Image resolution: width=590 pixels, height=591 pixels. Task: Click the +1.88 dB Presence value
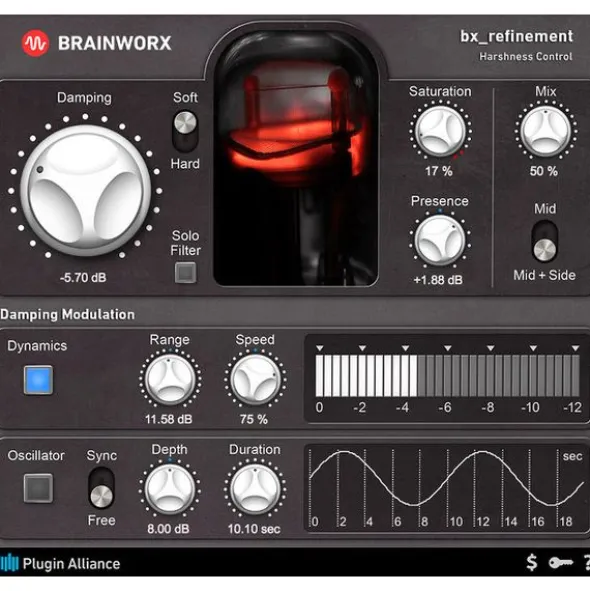(x=438, y=280)
